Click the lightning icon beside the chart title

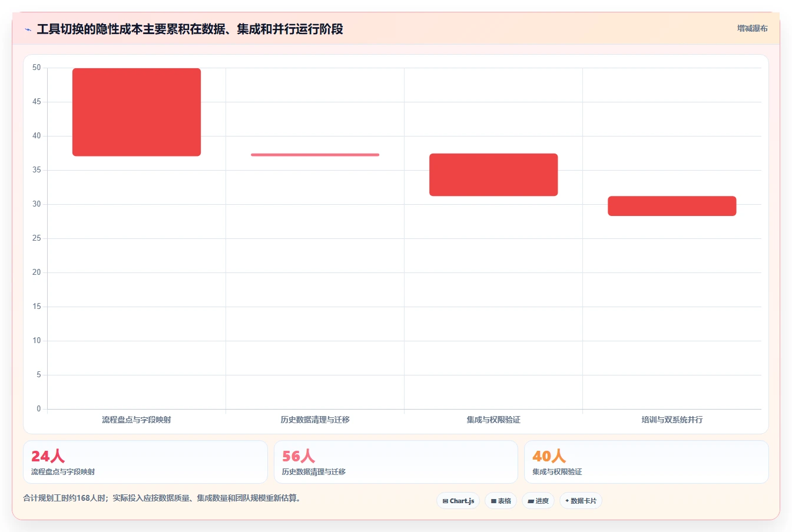(28, 29)
